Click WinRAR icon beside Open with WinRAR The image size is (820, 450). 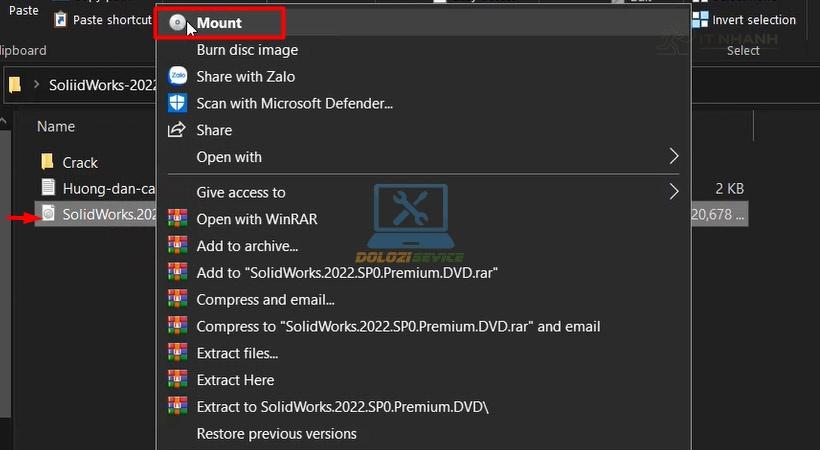coord(177,219)
